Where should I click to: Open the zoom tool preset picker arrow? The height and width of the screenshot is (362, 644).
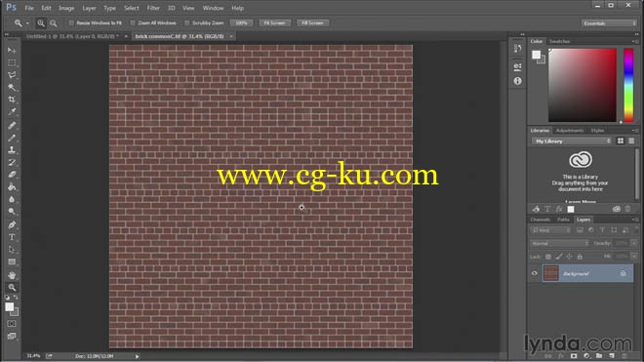[27, 23]
